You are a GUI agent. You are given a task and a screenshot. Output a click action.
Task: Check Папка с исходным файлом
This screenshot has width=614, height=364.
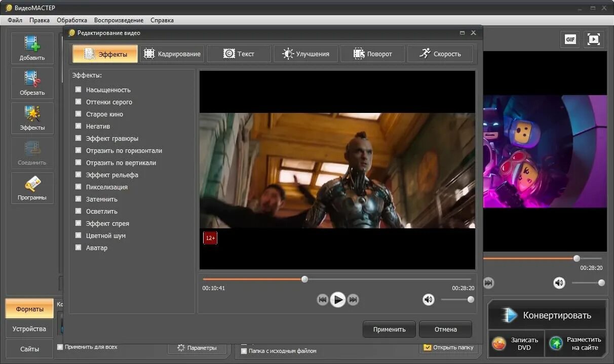(244, 351)
